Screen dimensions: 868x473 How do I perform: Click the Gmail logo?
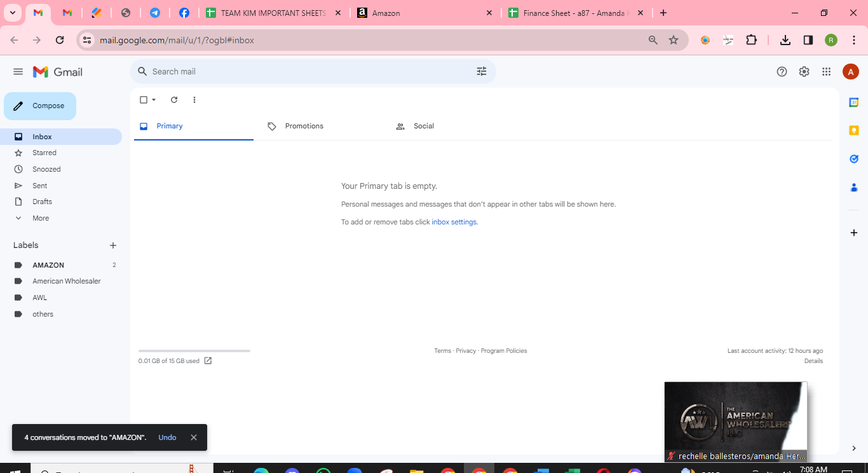point(58,72)
